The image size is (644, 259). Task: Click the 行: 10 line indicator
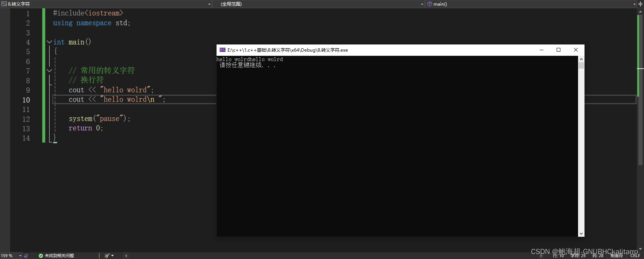pos(559,256)
